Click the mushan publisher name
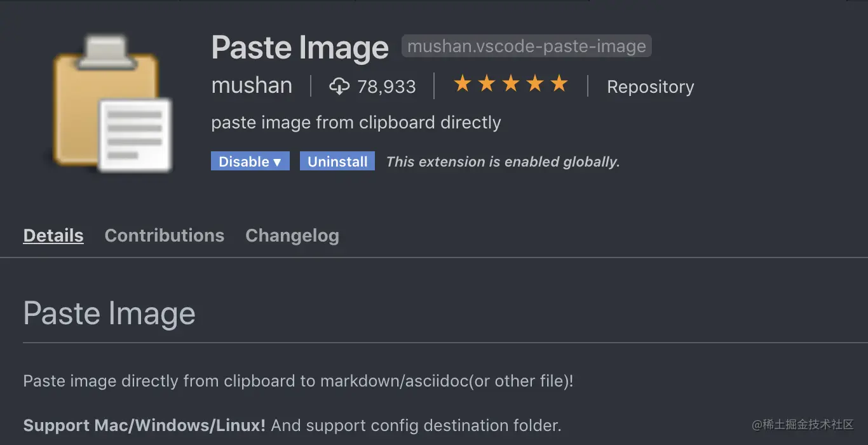 pyautogui.click(x=252, y=85)
